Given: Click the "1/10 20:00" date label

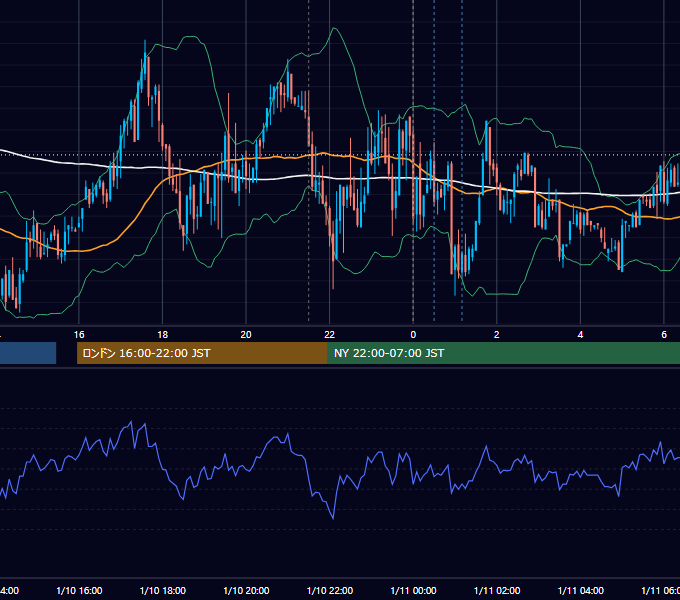Looking at the screenshot, I should point(246,590).
